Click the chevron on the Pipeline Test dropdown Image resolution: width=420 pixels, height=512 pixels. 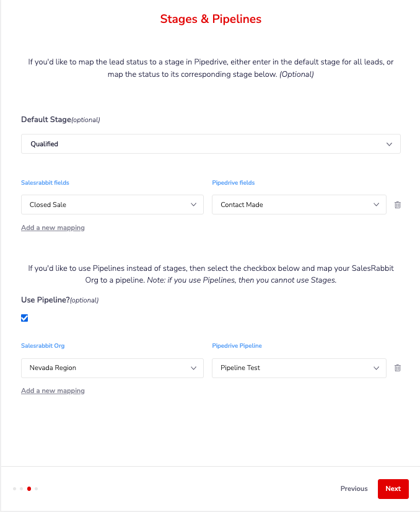tap(376, 368)
